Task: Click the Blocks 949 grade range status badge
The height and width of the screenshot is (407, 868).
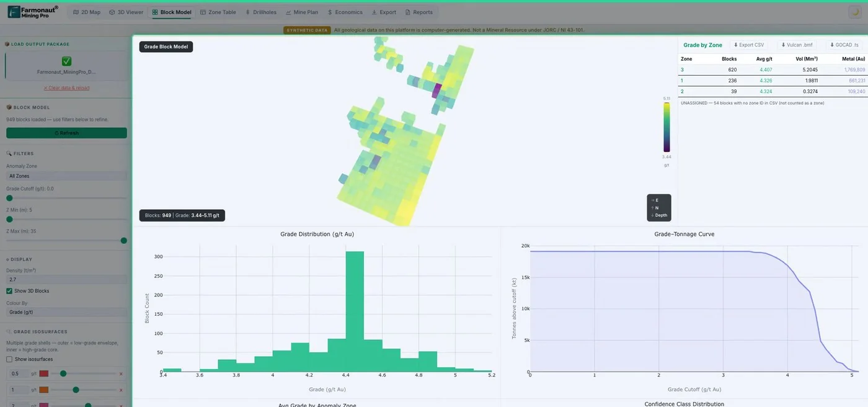Action: pos(182,215)
